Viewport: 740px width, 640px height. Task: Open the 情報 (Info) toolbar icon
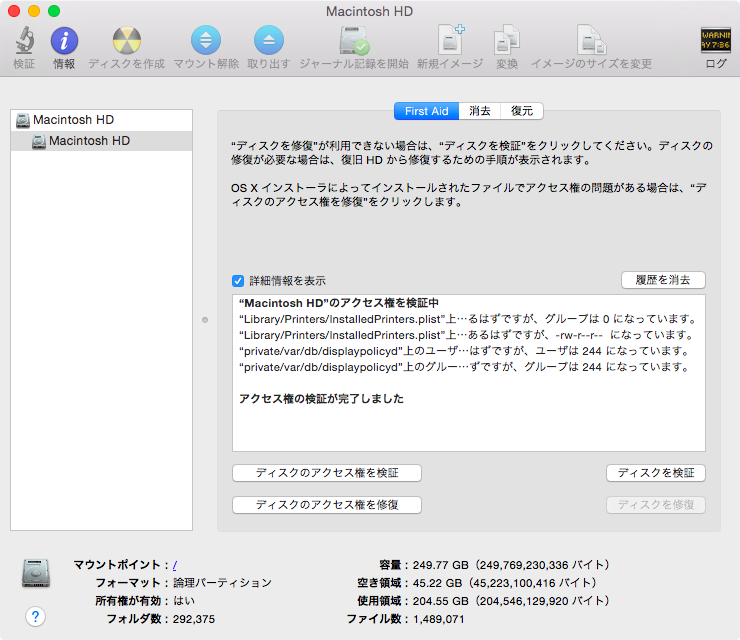click(x=64, y=40)
